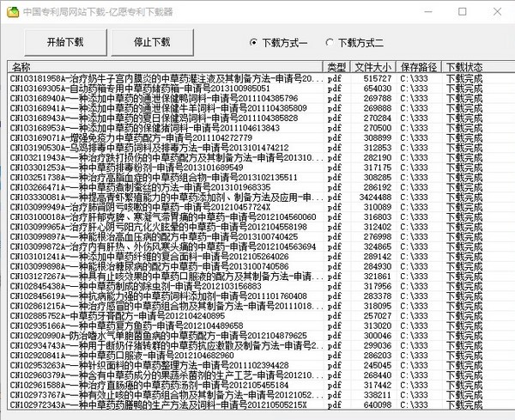Select row CN102845619A 抗病能力强的饲料添加剂

pyautogui.click(x=261, y=296)
